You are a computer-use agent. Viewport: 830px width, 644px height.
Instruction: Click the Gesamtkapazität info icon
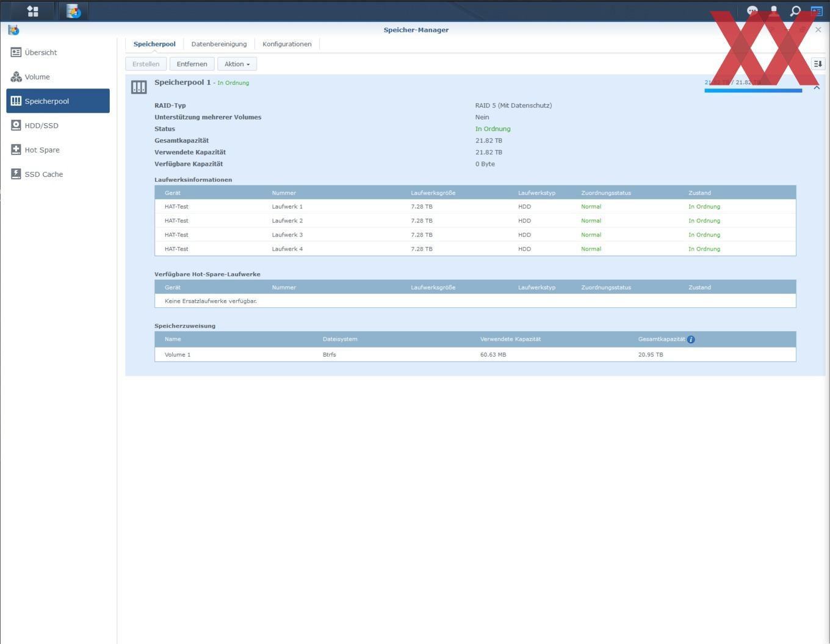[x=691, y=340]
